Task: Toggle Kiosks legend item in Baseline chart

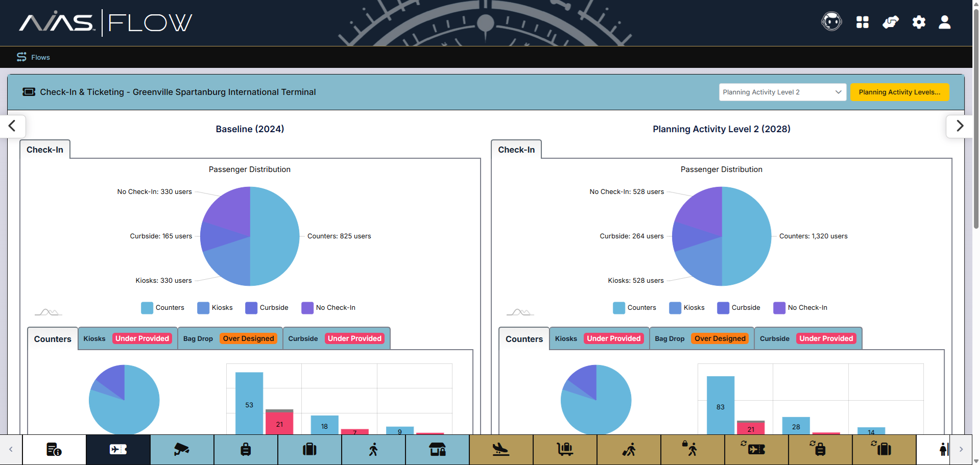Action: point(215,308)
